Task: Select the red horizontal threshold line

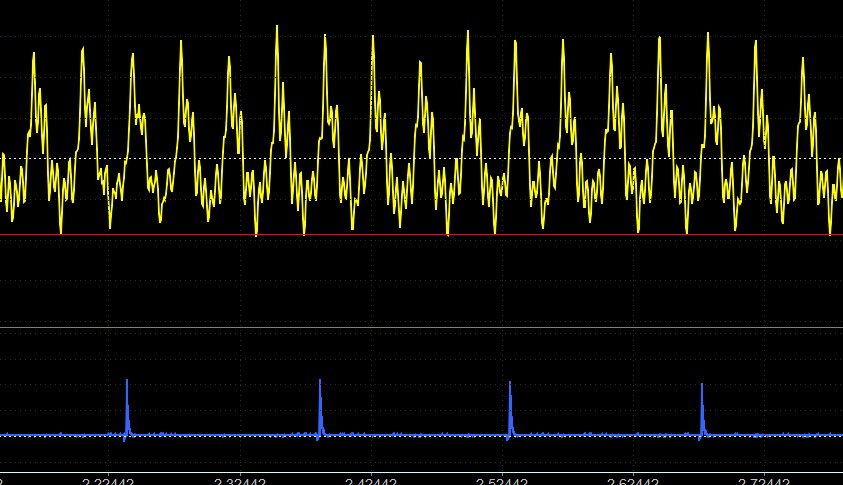Action: coord(422,235)
